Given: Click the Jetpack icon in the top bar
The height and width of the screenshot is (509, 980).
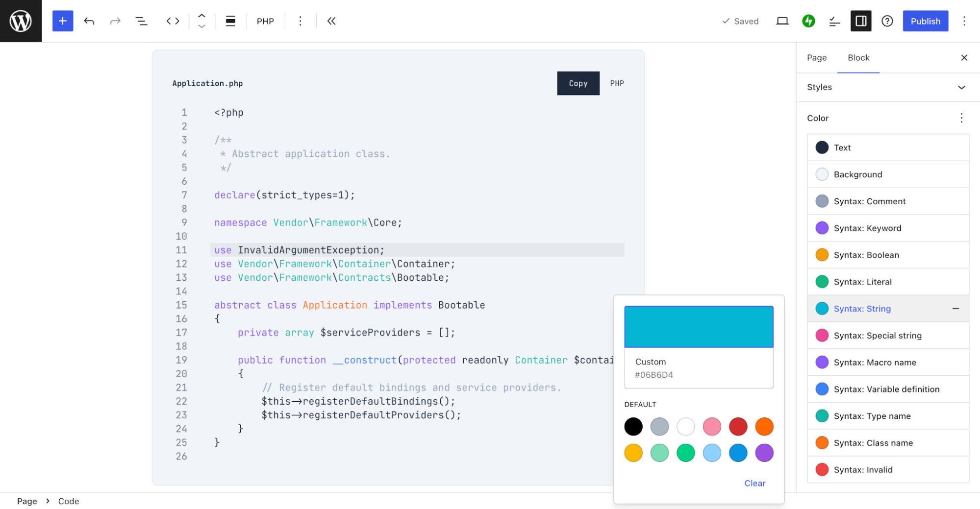Looking at the screenshot, I should 809,21.
